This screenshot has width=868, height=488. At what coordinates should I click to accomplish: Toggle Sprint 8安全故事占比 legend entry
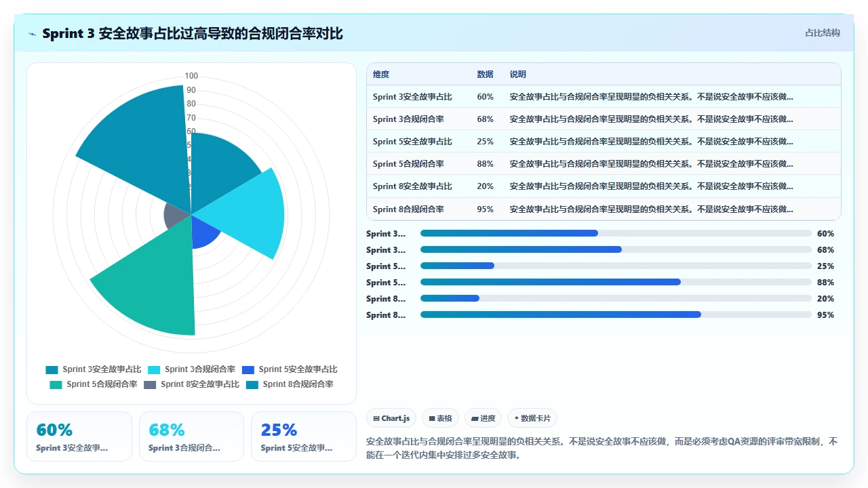click(x=191, y=384)
